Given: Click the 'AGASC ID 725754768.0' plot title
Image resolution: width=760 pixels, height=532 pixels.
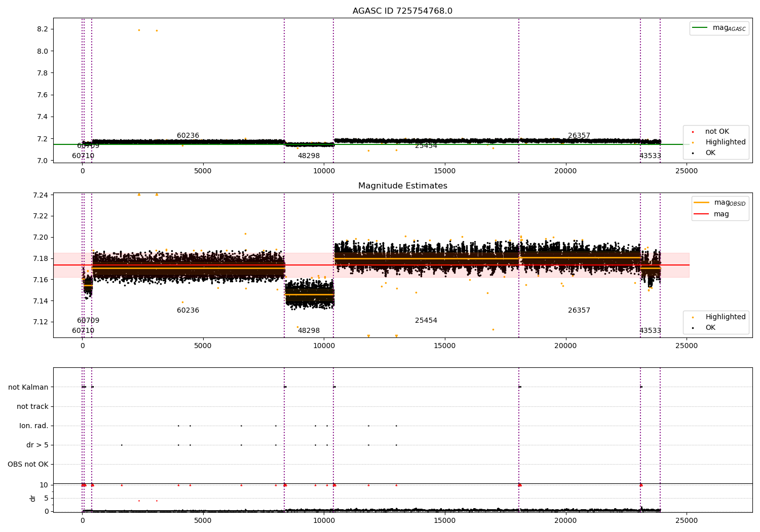Looking at the screenshot, I should [x=402, y=11].
